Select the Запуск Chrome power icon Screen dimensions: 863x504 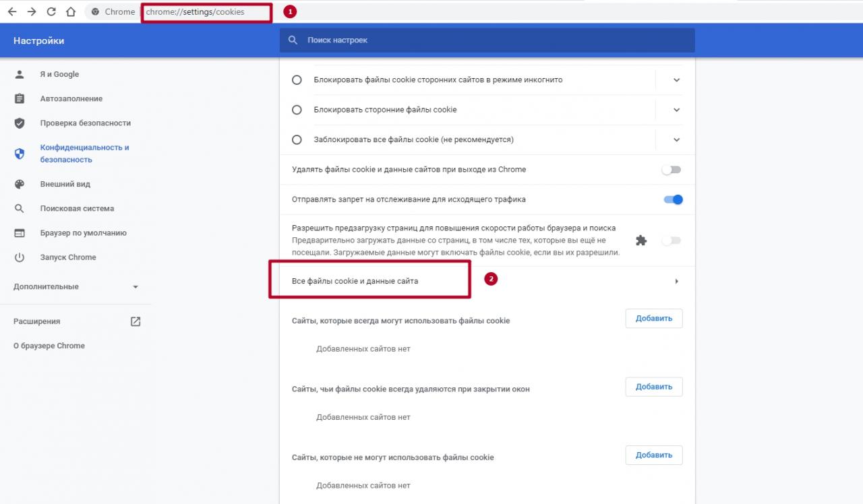(x=20, y=257)
